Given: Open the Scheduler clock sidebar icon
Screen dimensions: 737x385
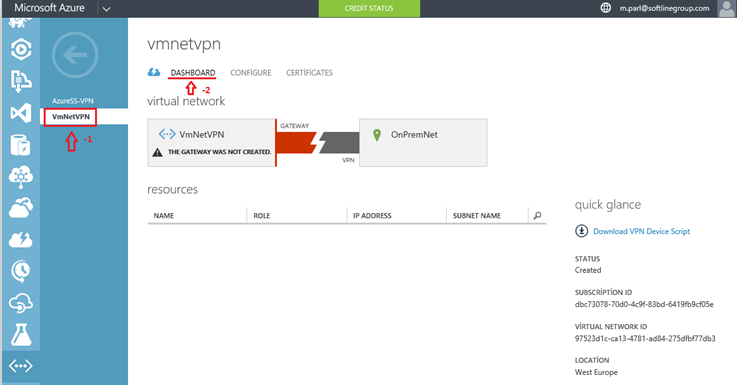Looking at the screenshot, I should tap(21, 271).
